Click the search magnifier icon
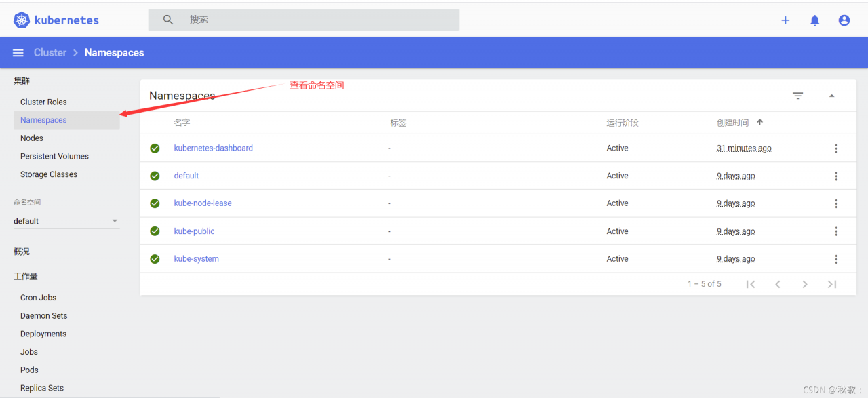 [x=168, y=20]
